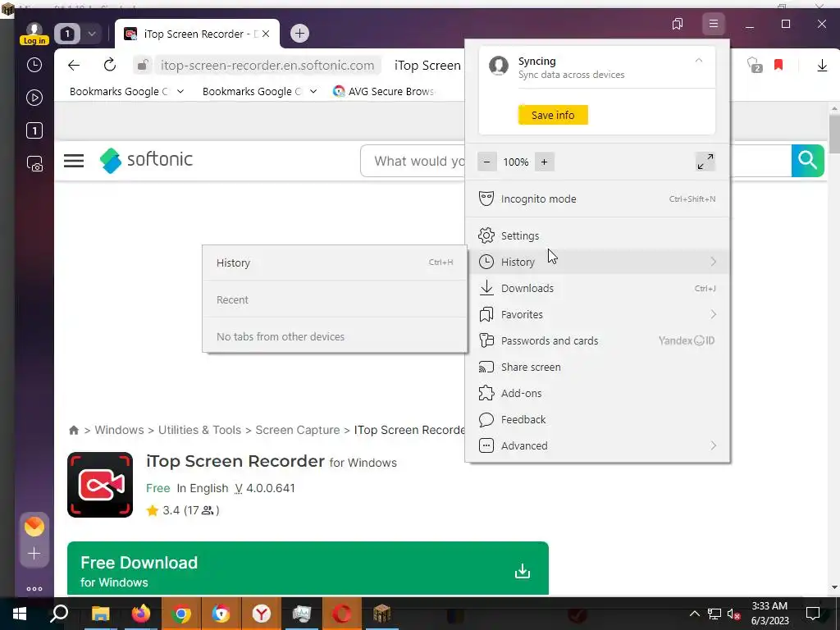Open History entry in submenu
840x630 pixels.
pyautogui.click(x=335, y=263)
